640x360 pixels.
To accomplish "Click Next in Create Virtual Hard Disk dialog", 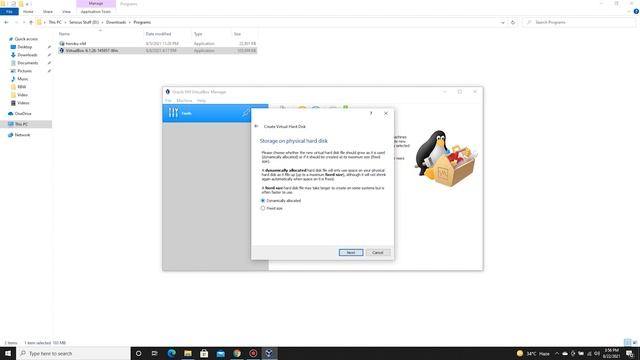I will 351,253.
